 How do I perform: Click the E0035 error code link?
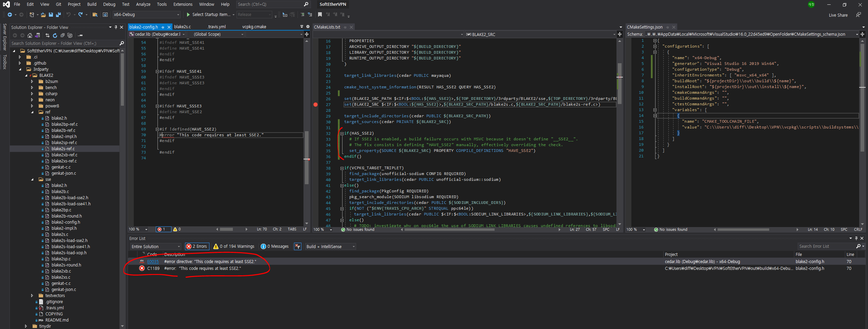click(153, 261)
